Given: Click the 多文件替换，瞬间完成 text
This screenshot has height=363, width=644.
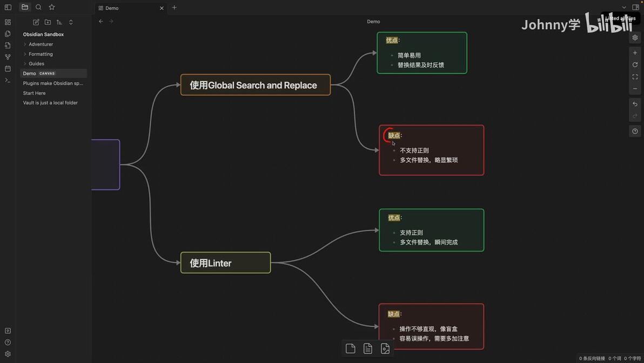Looking at the screenshot, I should 429,242.
